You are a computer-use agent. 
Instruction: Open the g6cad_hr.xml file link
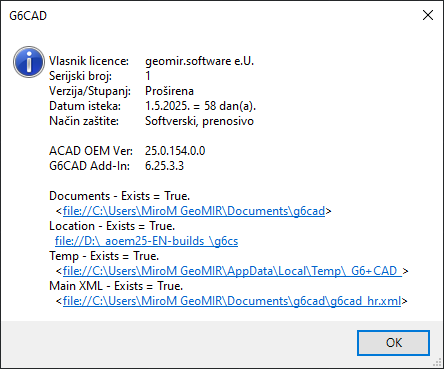click(x=232, y=301)
